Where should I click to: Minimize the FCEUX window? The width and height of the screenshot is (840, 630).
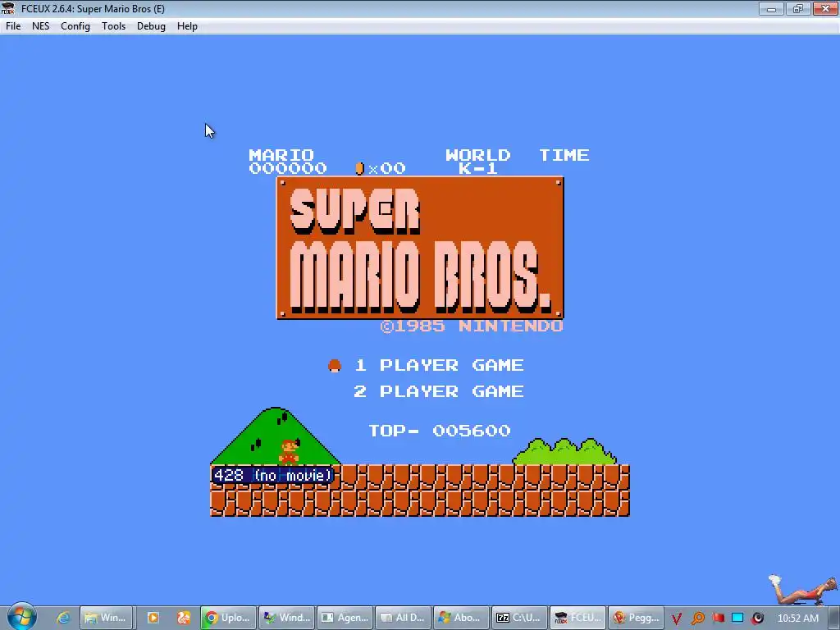tap(771, 8)
